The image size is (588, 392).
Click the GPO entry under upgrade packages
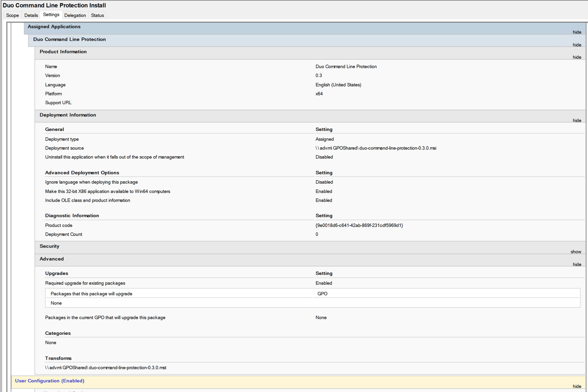click(323, 294)
